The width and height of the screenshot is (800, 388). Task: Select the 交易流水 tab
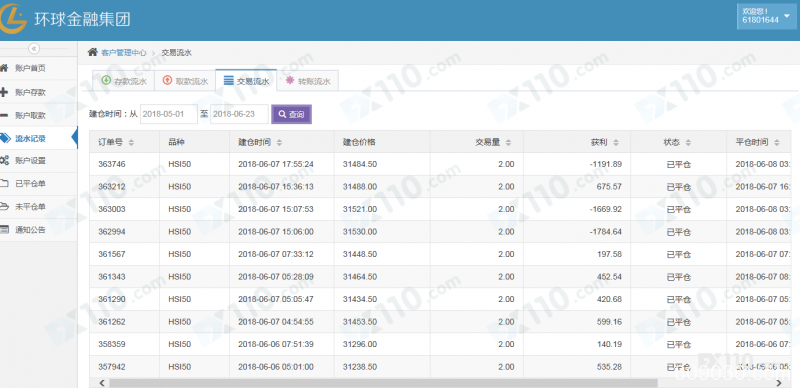pyautogui.click(x=246, y=81)
